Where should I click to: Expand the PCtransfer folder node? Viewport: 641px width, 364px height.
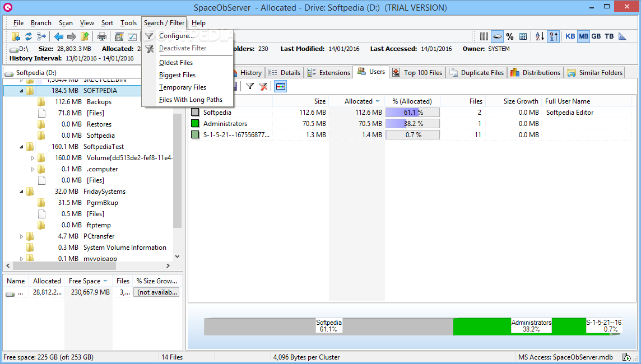(x=22, y=236)
